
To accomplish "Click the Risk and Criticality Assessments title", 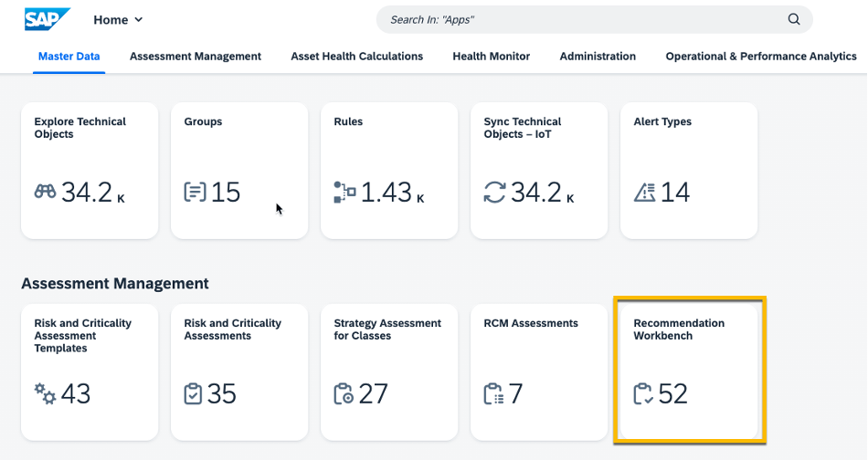I will point(232,329).
